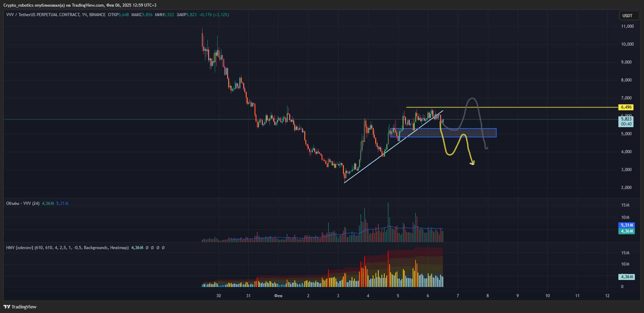This screenshot has height=313, width=644.
Task: Click the 4,36M value in Объём legend
Action: [48, 203]
